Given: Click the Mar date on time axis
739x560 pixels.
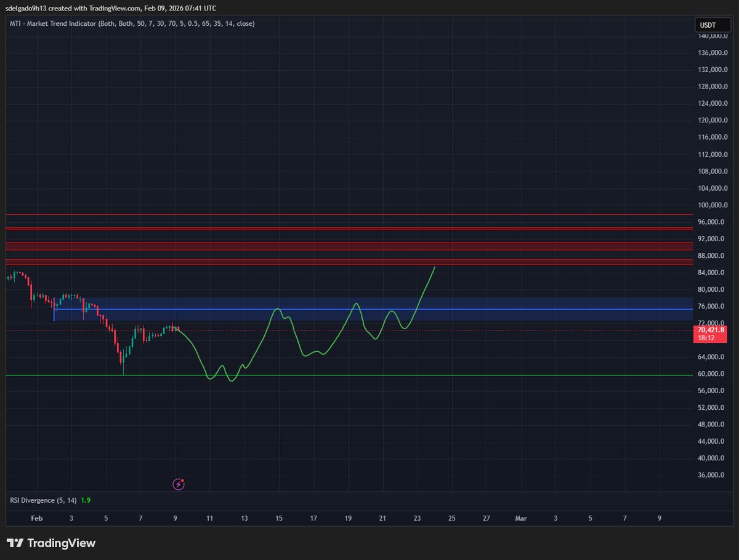Looking at the screenshot, I should 521,519.
